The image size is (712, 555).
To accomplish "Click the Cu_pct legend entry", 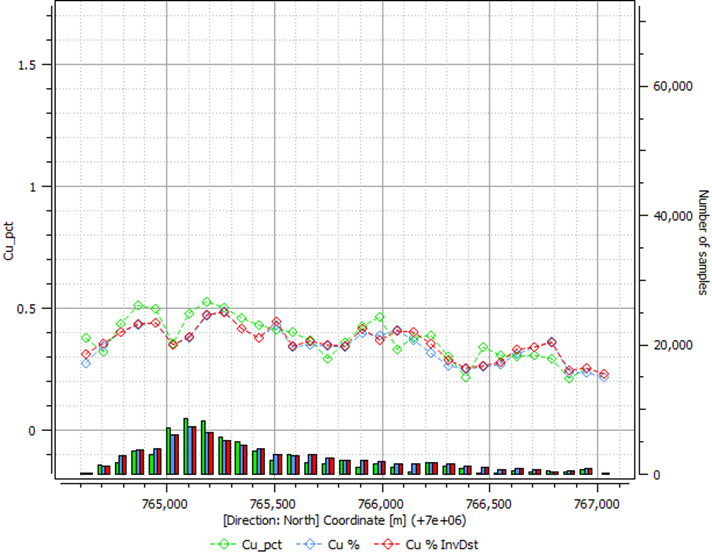I will (246, 545).
